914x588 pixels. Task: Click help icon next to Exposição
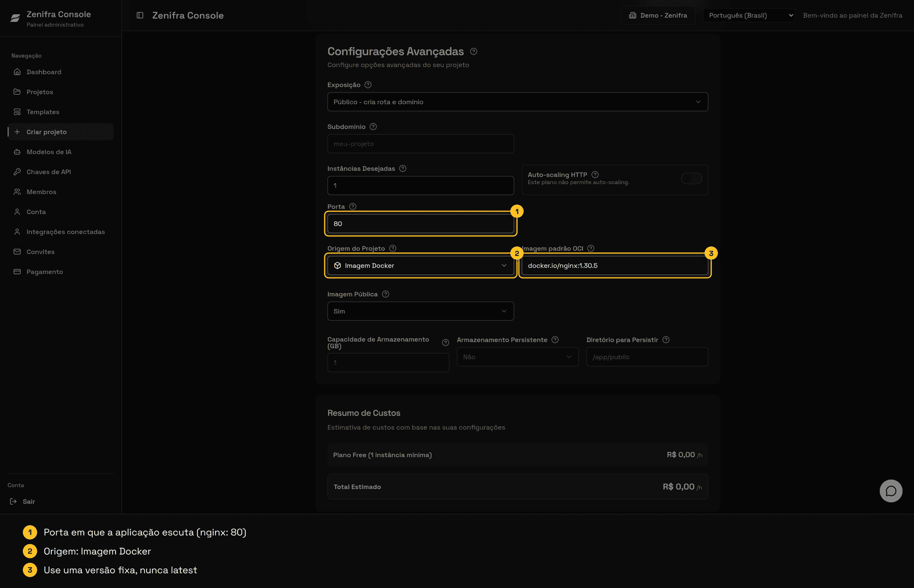[368, 85]
